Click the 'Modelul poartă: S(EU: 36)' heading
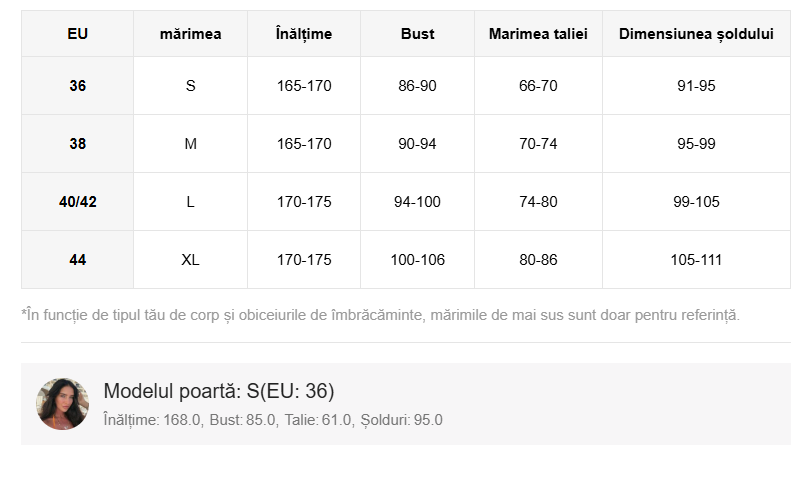The width and height of the screenshot is (811, 483). coord(219,391)
